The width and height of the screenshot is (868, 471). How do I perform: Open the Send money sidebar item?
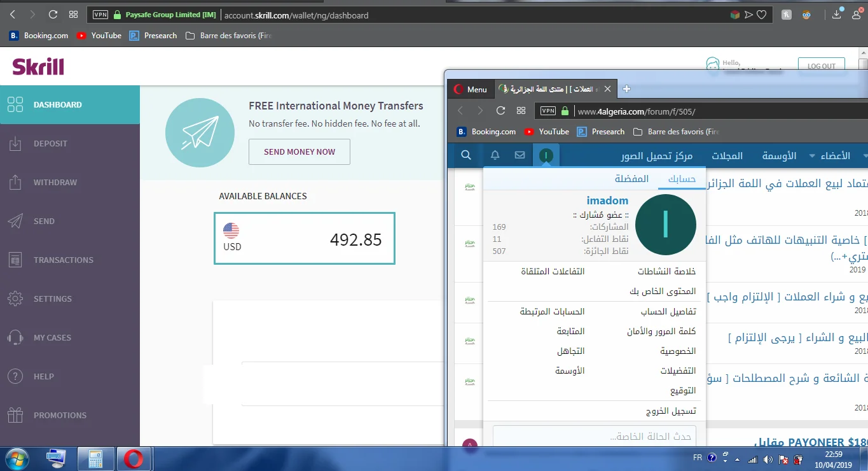tap(44, 221)
